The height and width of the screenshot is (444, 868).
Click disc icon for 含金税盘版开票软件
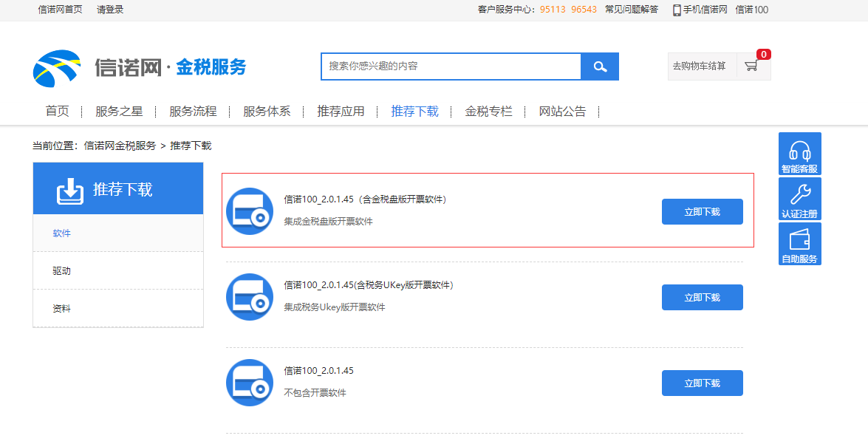pos(250,211)
